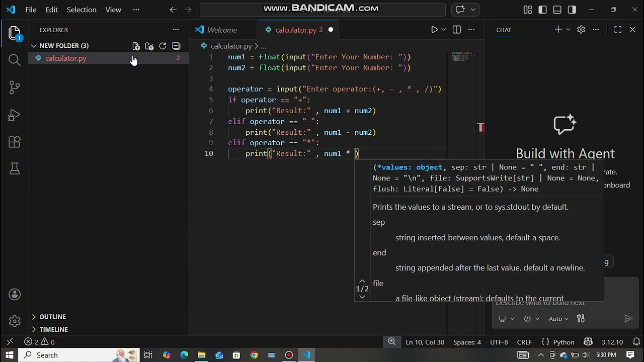Viewport: 644px width, 362px height.
Task: Show next signature in parameter hint
Action: tap(362, 296)
